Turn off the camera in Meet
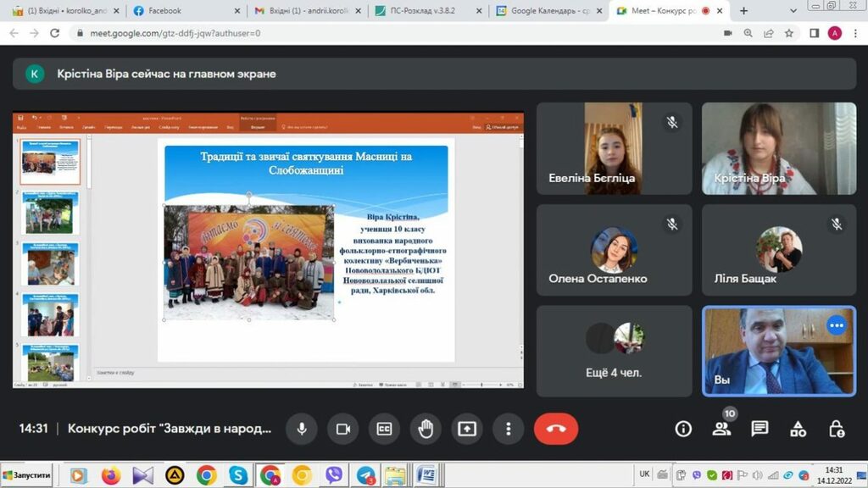 point(342,429)
